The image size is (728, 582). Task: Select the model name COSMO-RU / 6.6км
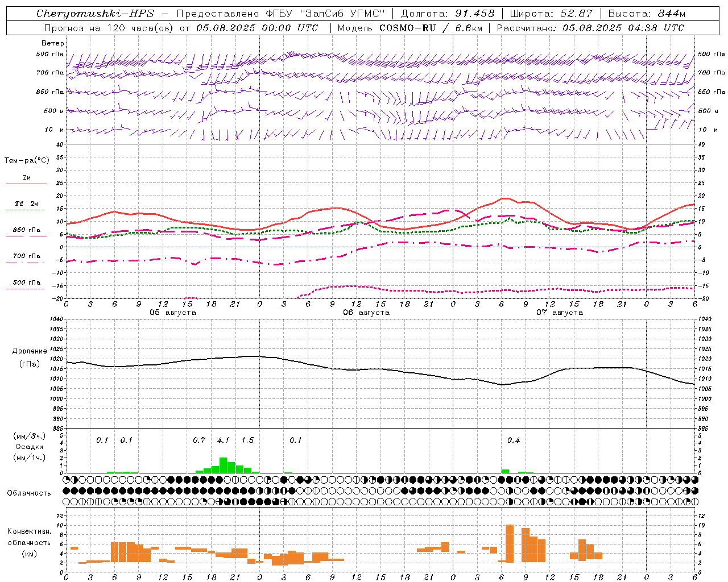pyautogui.click(x=431, y=28)
